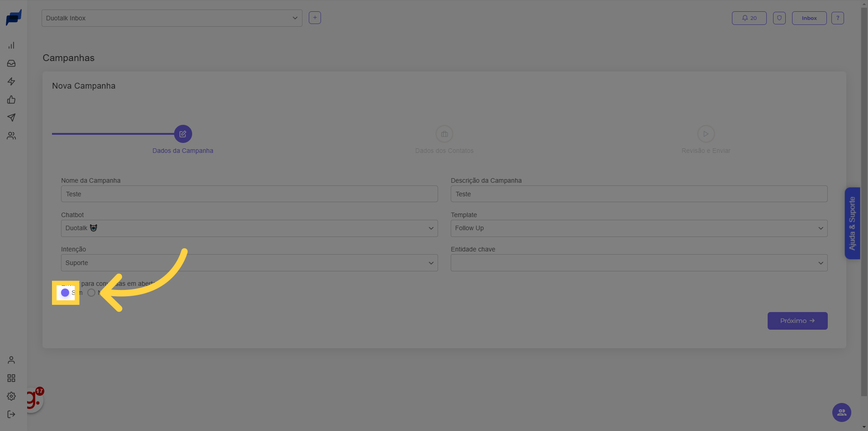Open the Template dropdown showing Follow Up

point(639,228)
